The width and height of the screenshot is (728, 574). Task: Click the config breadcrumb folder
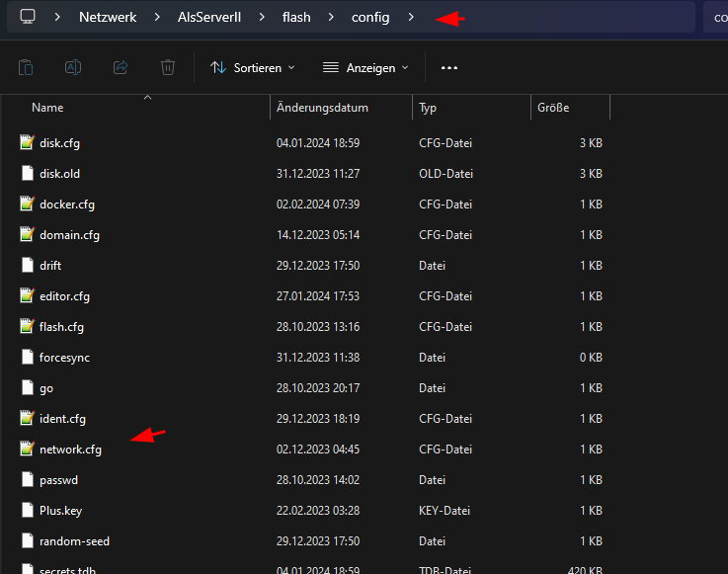point(370,17)
